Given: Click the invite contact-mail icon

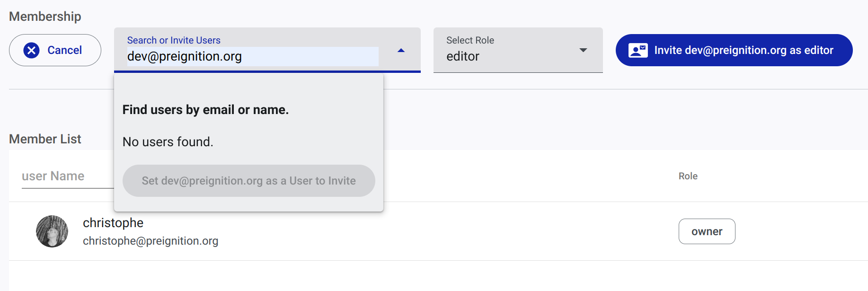Looking at the screenshot, I should 638,50.
